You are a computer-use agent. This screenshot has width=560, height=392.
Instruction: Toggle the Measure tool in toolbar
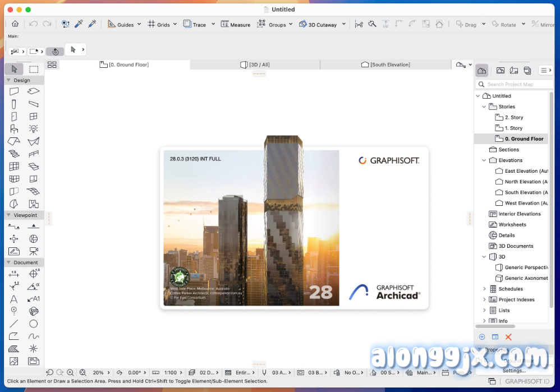coord(236,25)
